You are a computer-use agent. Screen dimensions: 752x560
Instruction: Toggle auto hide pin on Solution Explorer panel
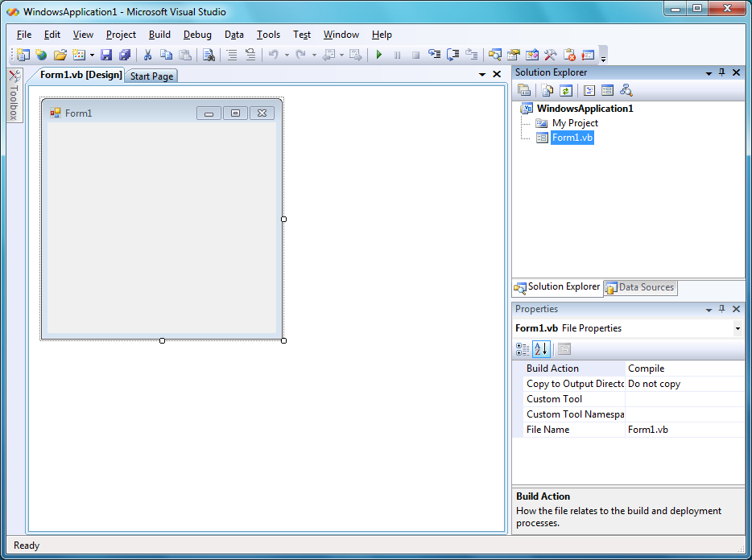pos(721,72)
